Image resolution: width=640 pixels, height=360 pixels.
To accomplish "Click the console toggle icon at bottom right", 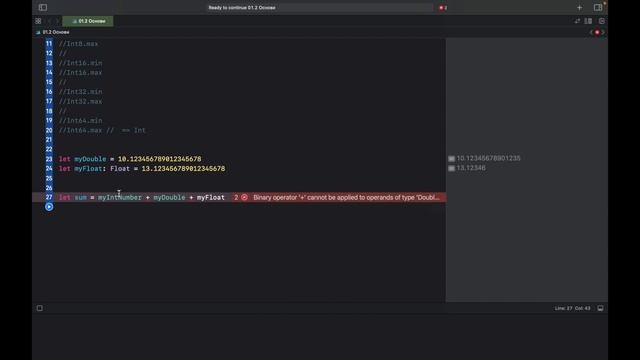I will coord(600,308).
